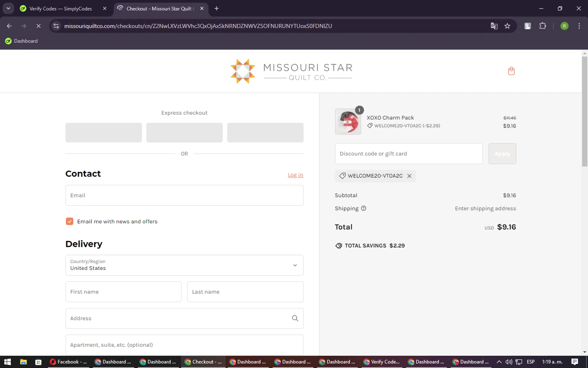Focus the Address field
Image resolution: width=588 pixels, height=368 pixels.
coord(184,318)
